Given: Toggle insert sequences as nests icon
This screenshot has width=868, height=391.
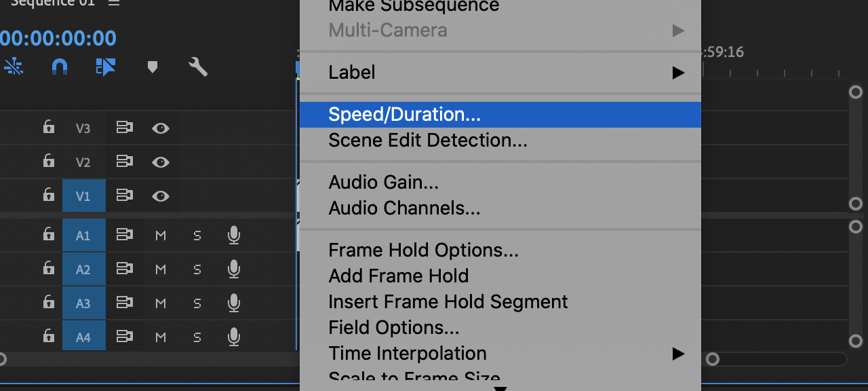Looking at the screenshot, I should coord(14,67).
